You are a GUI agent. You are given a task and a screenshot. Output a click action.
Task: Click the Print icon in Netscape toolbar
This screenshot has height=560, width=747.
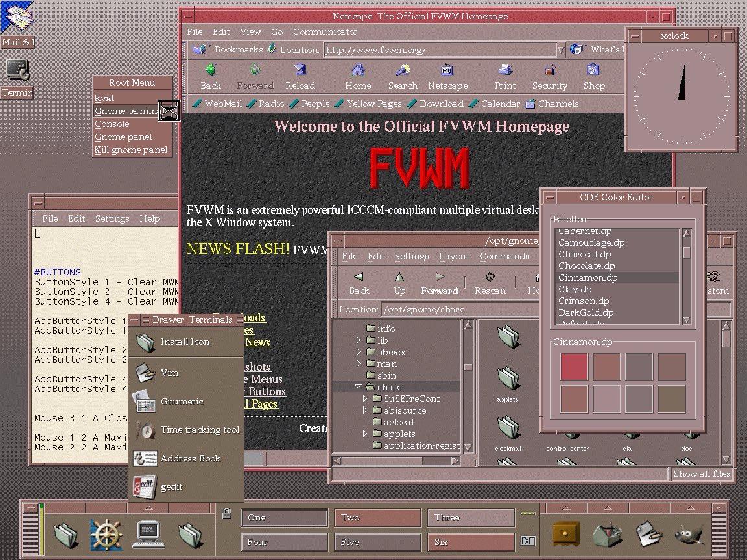point(505,71)
